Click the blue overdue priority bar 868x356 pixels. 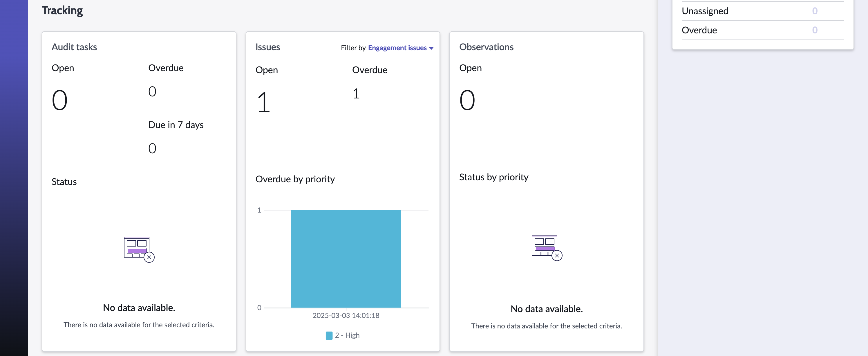click(346, 258)
